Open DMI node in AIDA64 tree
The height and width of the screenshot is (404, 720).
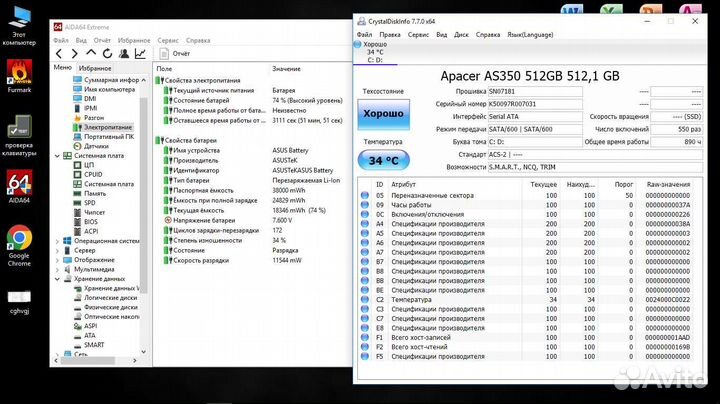(85, 99)
